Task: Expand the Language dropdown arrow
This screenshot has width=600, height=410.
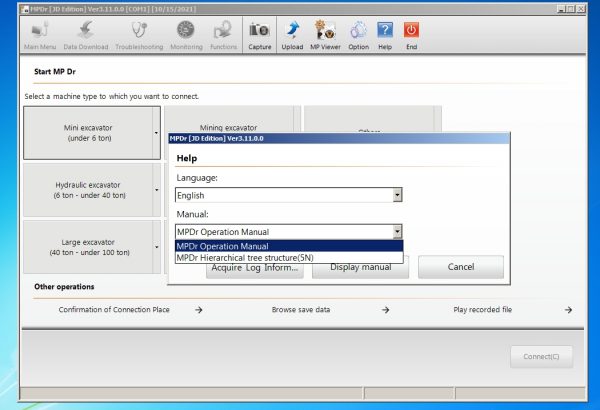Action: tap(397, 195)
